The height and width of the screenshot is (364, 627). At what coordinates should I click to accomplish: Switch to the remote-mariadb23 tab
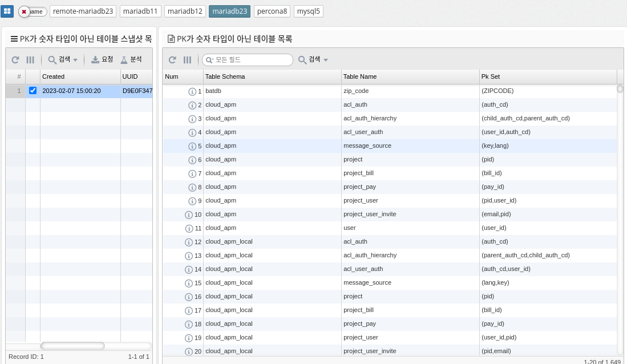pos(83,11)
